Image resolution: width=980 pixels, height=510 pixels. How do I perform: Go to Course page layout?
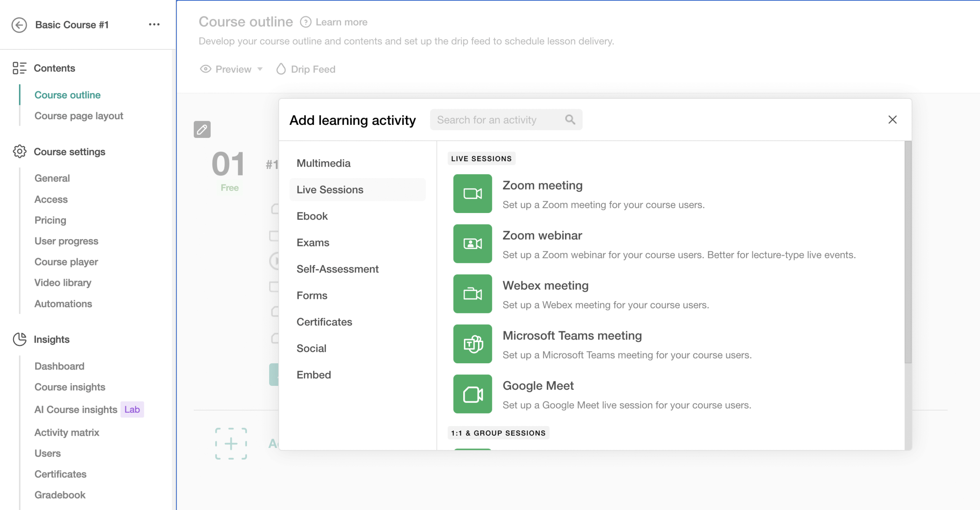coord(78,116)
